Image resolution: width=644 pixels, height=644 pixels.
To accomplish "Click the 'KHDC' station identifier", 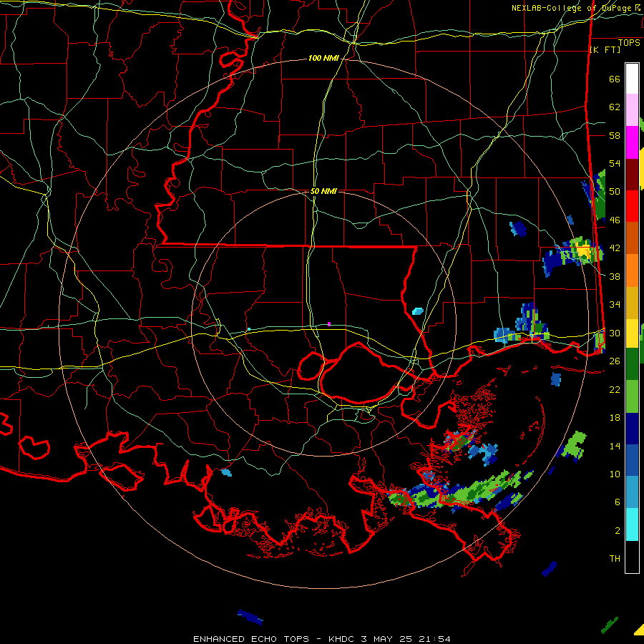I will pos(341,639).
